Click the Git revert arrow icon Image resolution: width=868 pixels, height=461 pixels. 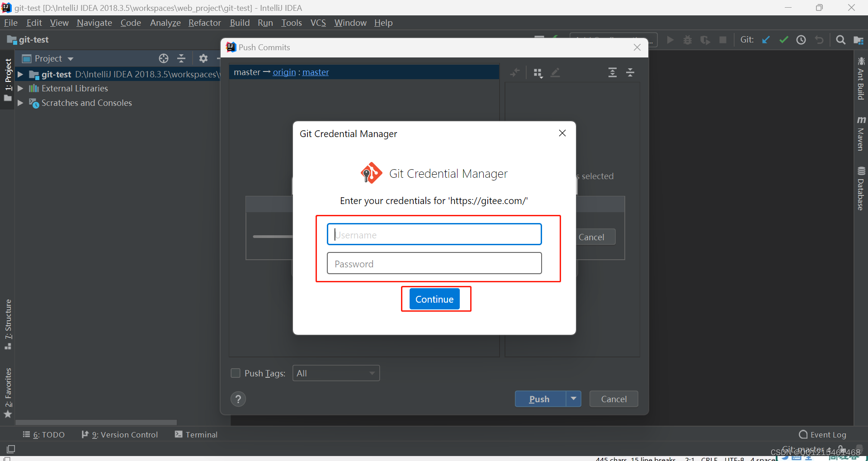click(819, 40)
